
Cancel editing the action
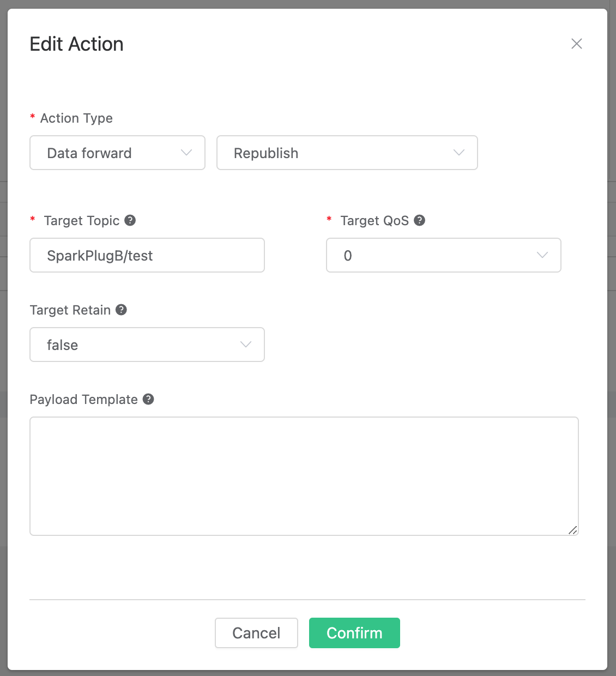click(256, 633)
